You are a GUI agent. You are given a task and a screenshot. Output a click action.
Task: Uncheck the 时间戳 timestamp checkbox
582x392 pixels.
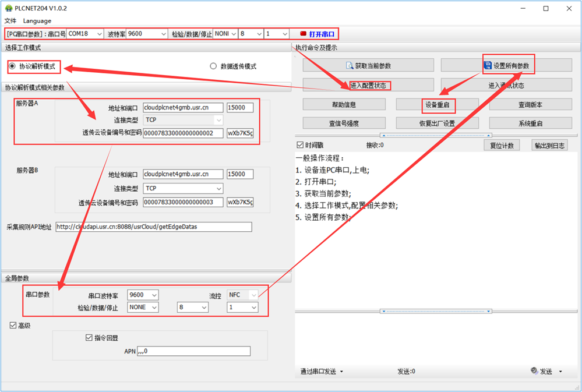(x=300, y=145)
